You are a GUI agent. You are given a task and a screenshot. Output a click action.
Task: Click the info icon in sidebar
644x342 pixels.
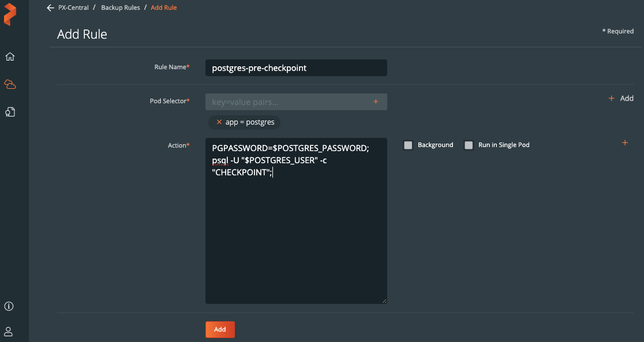tap(9, 306)
